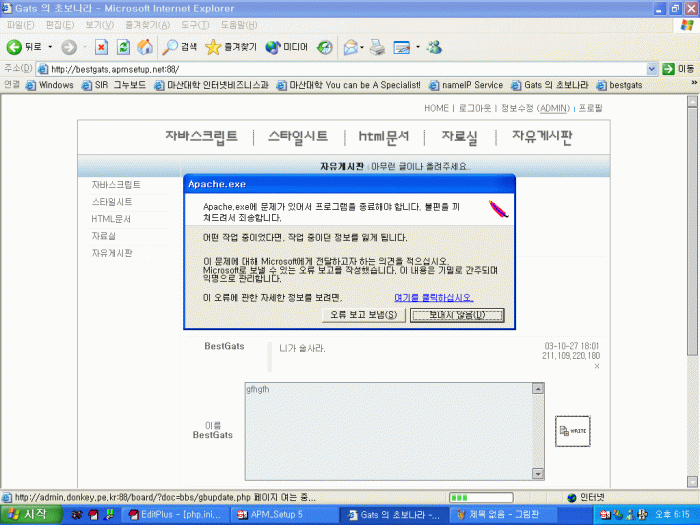This screenshot has width=700, height=525.
Task: Switch to APM_Setup 5 taskbar window
Action: [284, 515]
